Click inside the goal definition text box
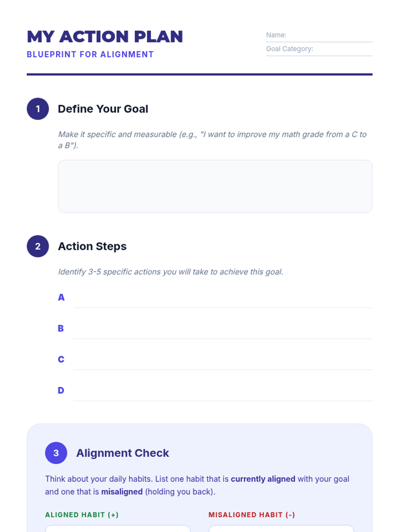Screen dimensions: 399x532 coord(215,186)
